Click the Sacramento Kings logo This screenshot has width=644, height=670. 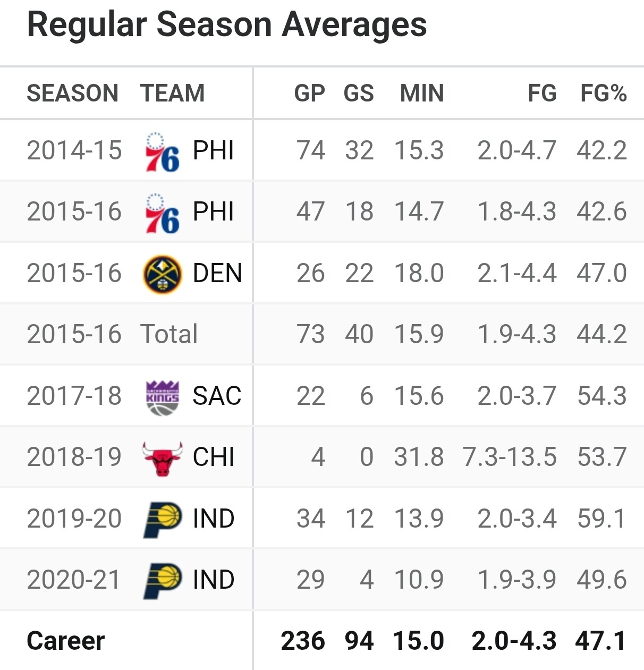tap(163, 397)
